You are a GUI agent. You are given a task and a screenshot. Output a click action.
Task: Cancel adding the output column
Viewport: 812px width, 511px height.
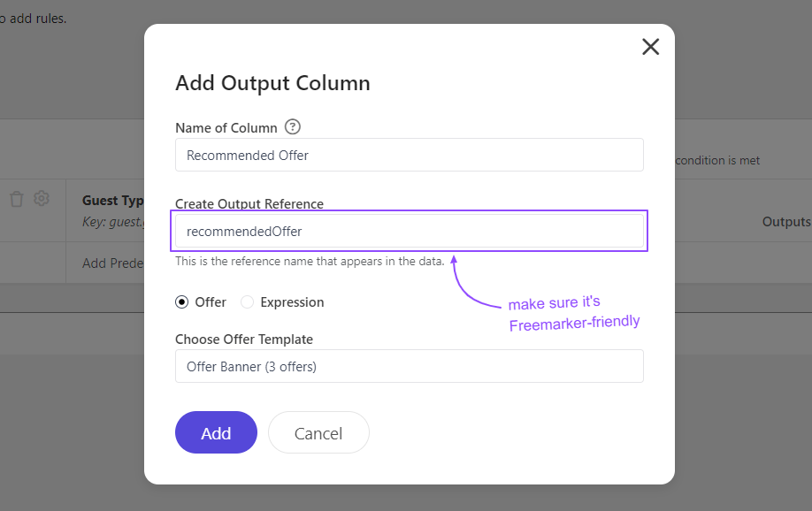pos(318,431)
